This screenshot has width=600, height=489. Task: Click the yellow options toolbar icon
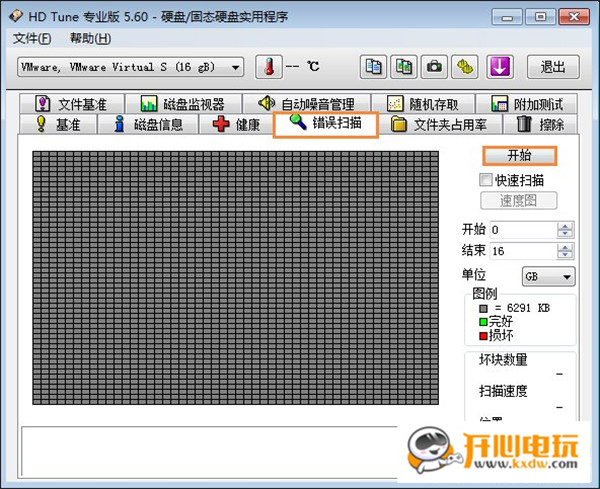[466, 67]
